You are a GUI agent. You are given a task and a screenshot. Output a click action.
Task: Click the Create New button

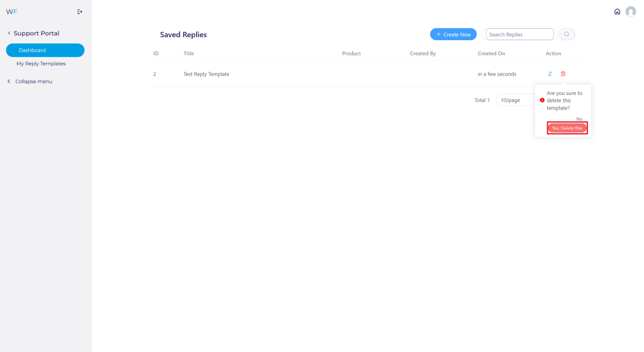[453, 35]
